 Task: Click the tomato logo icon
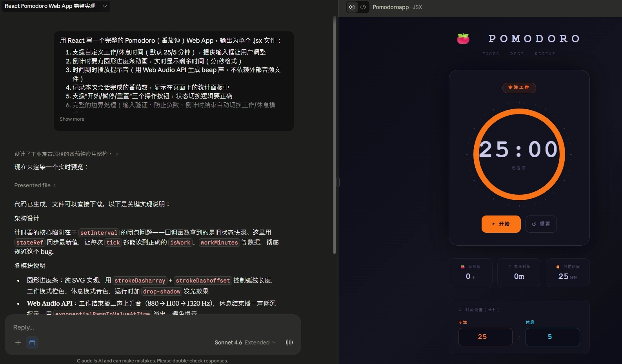click(x=463, y=38)
